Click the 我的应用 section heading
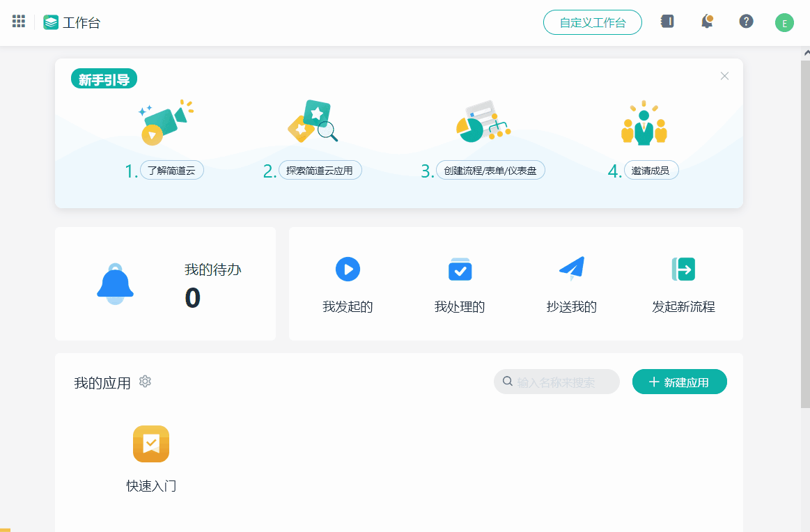 pos(102,383)
